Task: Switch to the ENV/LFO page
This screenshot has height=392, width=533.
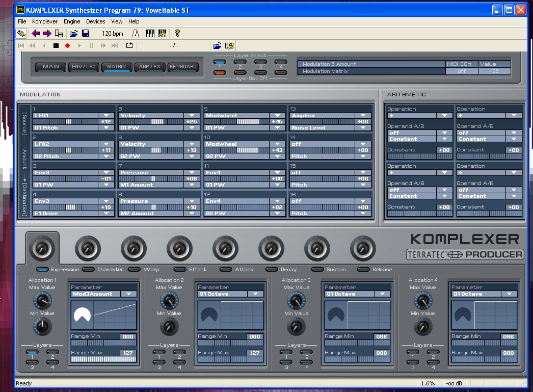Action: (x=84, y=67)
